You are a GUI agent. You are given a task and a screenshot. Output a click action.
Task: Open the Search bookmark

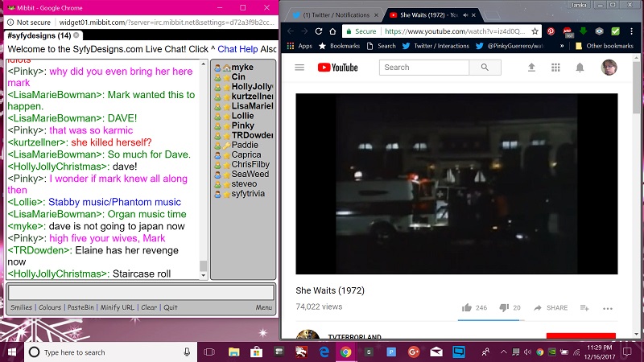click(381, 46)
